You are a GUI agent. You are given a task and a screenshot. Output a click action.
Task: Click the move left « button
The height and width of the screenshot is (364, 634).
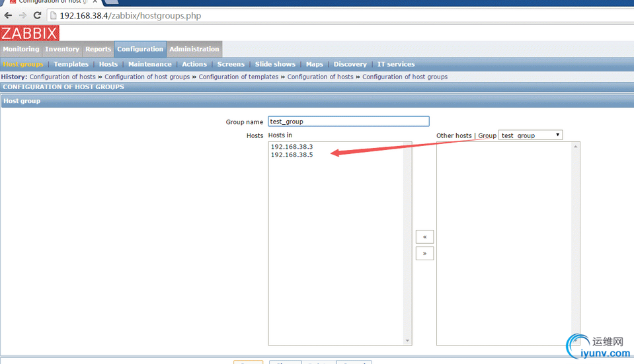(424, 237)
